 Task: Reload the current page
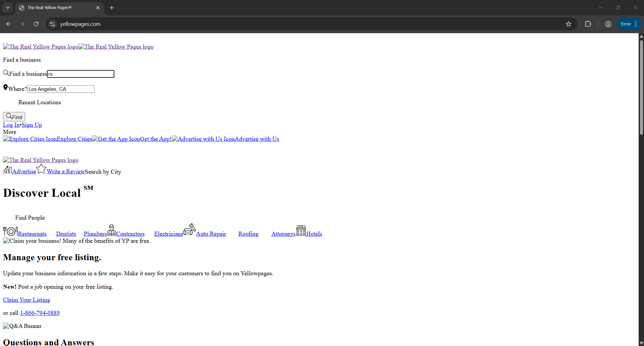click(x=36, y=24)
